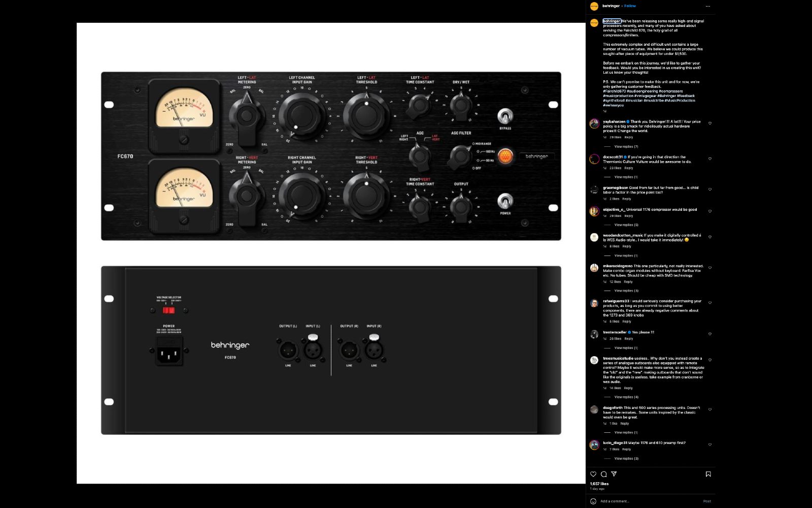Expand View replies (3) under lucio_diego31
Screen dimensions: 812x508
(x=626, y=459)
